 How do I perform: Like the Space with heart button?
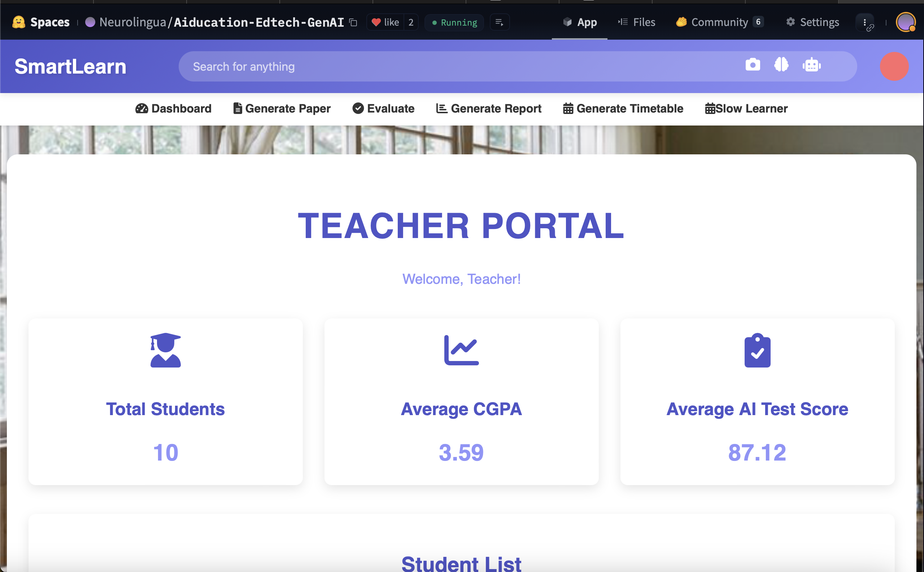point(385,23)
